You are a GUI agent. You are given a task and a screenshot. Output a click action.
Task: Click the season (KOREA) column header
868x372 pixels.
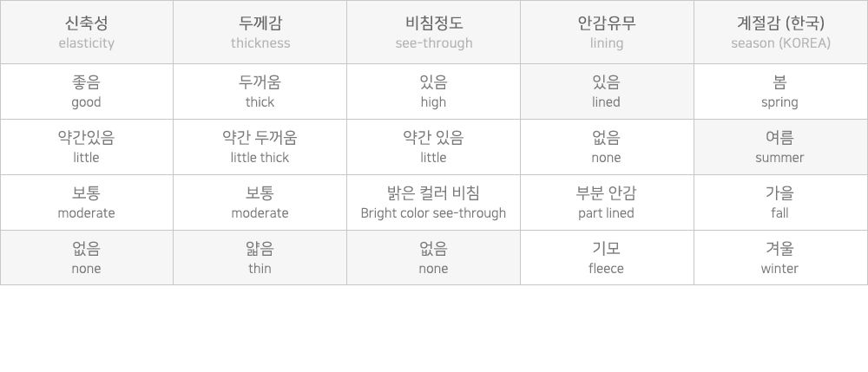coord(780,32)
